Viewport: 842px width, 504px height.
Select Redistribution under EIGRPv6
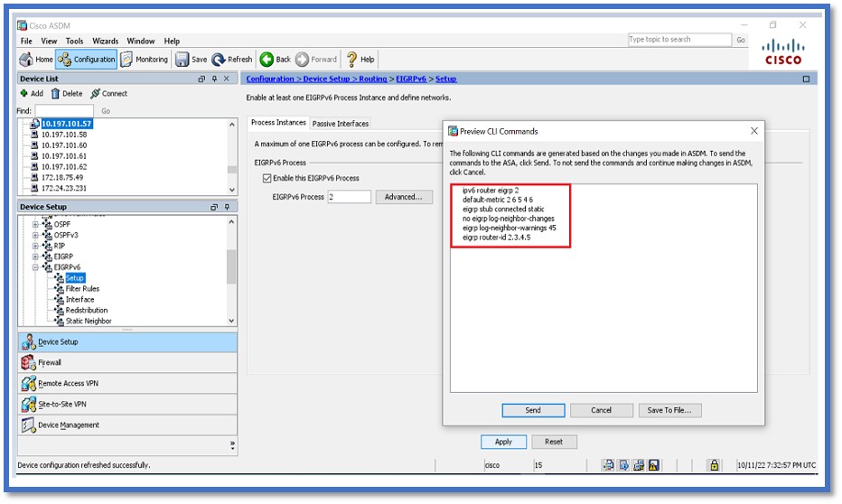tap(87, 310)
